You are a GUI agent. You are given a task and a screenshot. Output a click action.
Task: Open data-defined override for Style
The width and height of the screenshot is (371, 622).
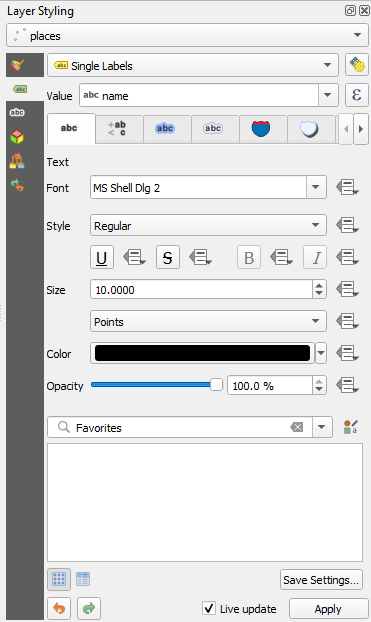pyautogui.click(x=348, y=226)
